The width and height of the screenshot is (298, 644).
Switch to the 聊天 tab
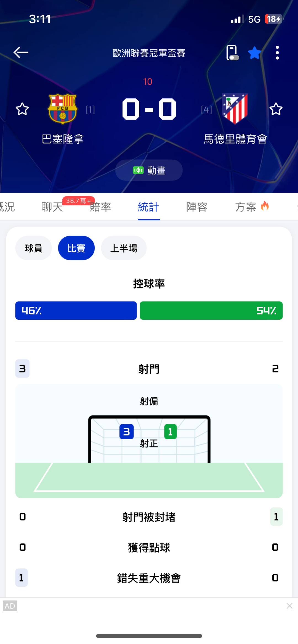click(x=52, y=207)
